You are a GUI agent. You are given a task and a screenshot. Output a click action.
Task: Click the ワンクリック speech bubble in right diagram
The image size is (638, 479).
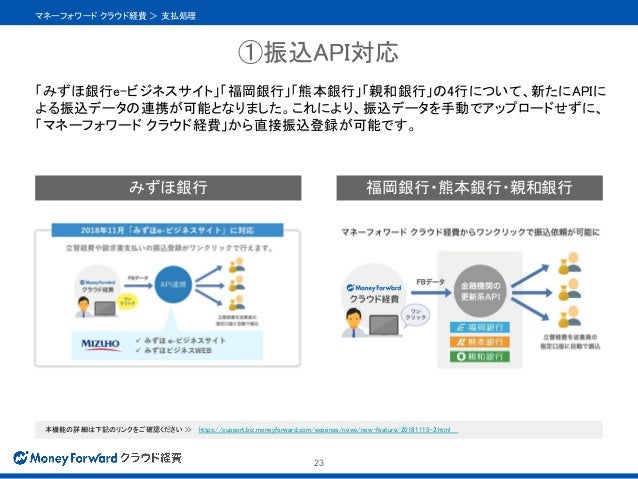(x=415, y=315)
